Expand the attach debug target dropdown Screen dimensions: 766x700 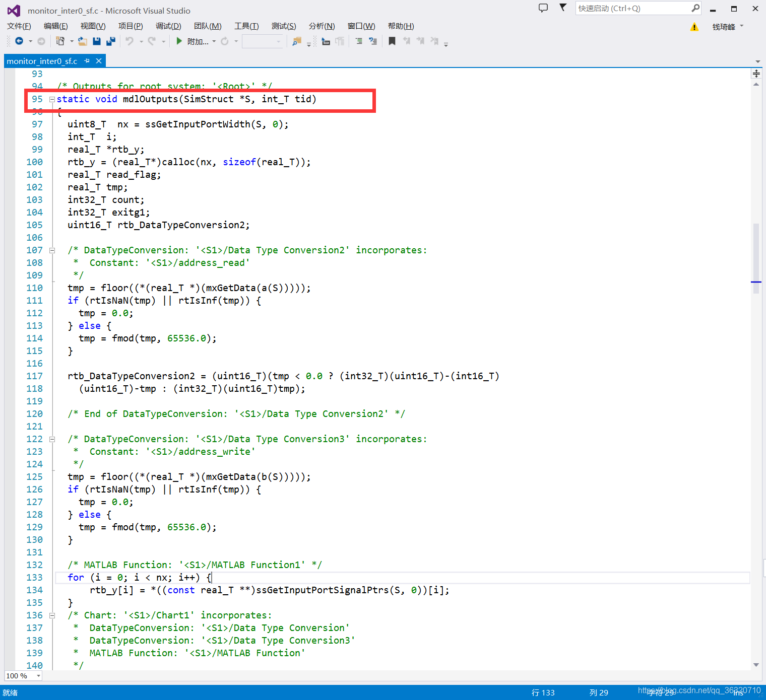(214, 41)
